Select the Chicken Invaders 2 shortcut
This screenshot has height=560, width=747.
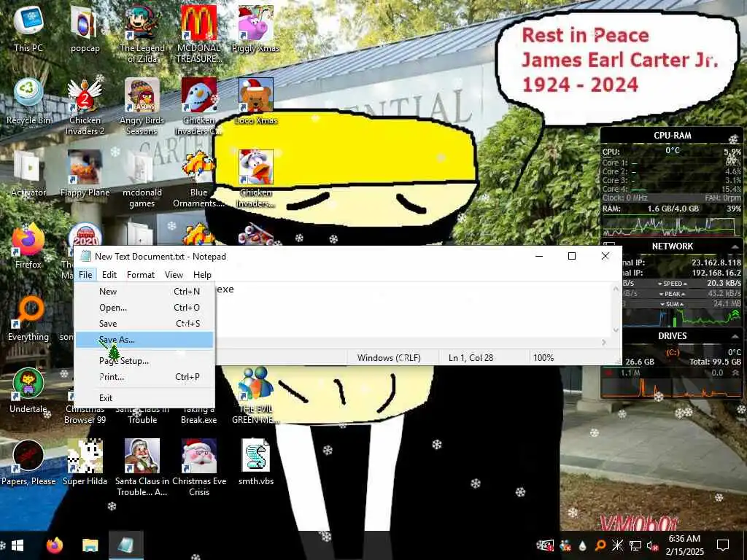85,106
